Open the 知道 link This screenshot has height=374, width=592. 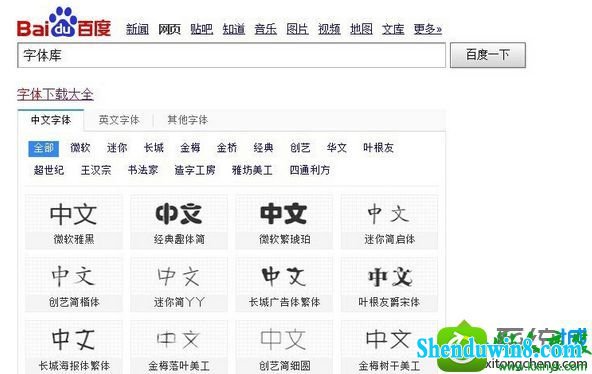234,29
